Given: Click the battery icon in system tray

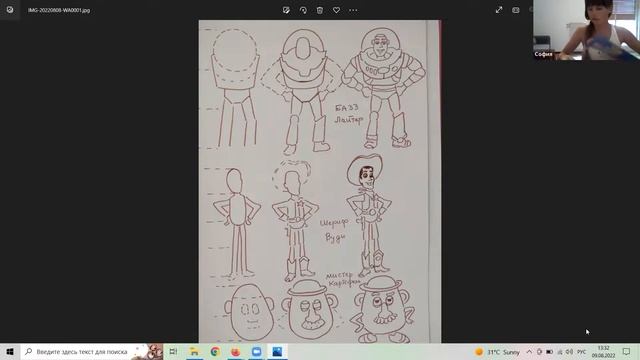Looking at the screenshot, I should click(x=549, y=351).
